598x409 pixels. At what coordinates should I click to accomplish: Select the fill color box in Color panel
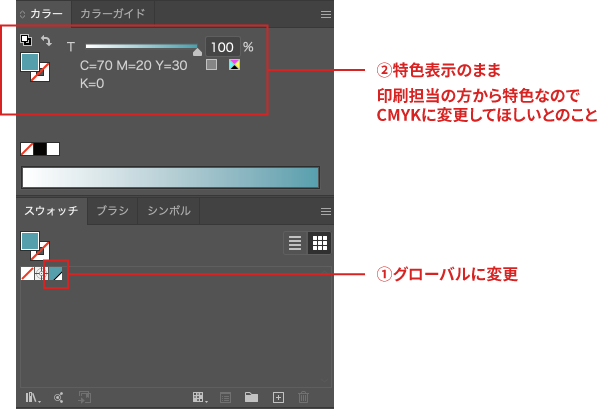[x=30, y=62]
